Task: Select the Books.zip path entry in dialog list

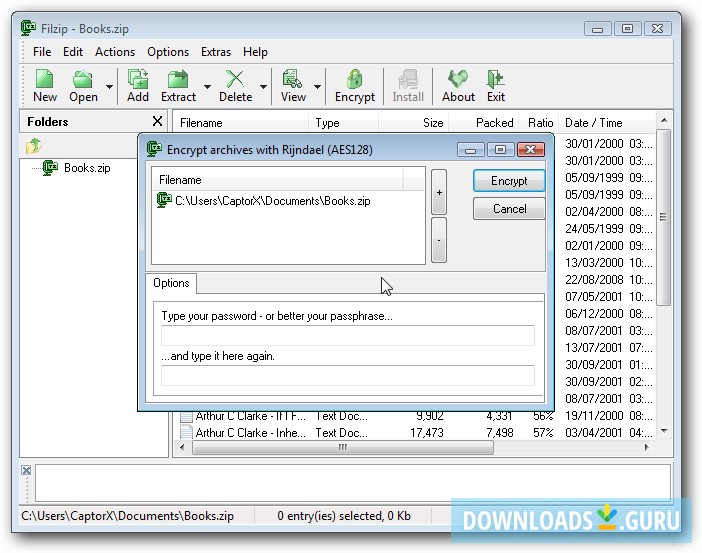Action: [264, 201]
